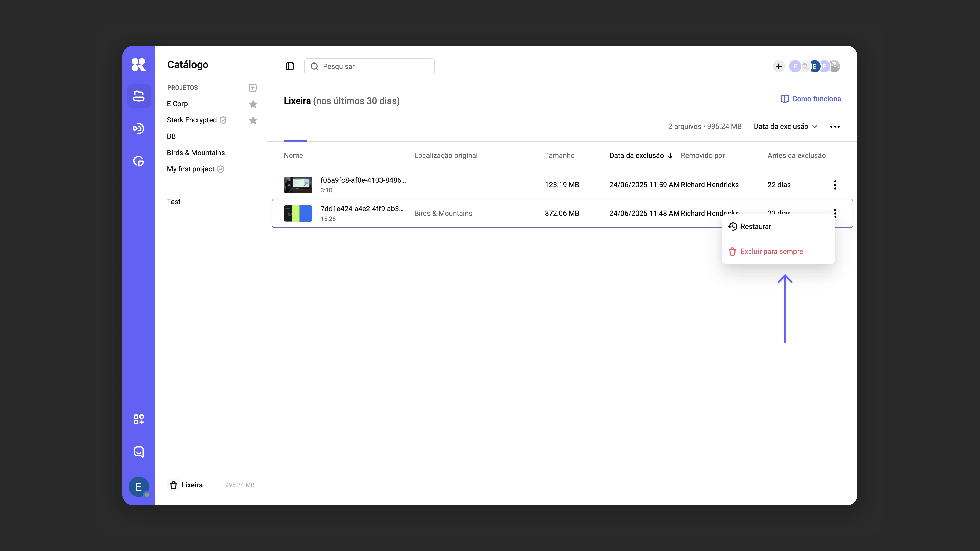Sort by Removido por column header
The width and height of the screenshot is (980, 551).
[703, 156]
